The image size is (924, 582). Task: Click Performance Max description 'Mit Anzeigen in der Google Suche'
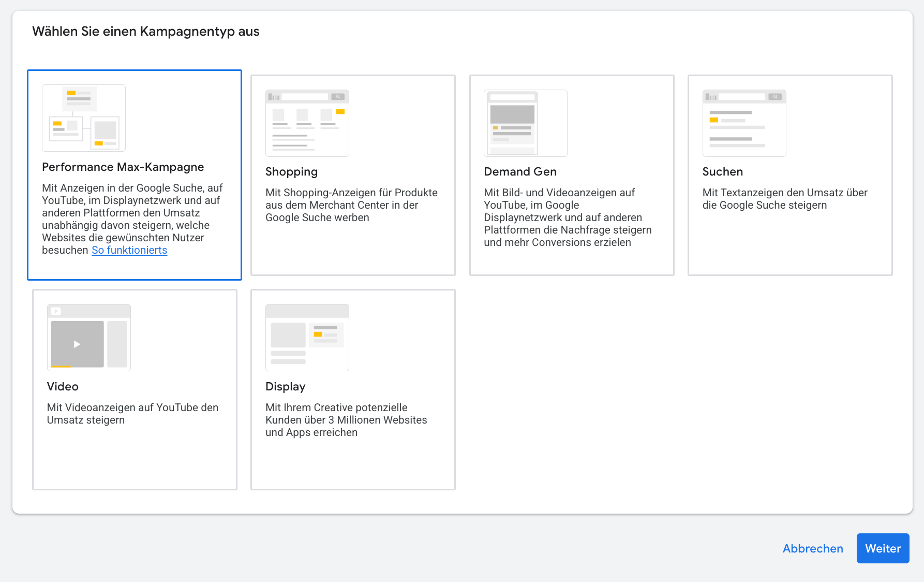[x=132, y=219]
